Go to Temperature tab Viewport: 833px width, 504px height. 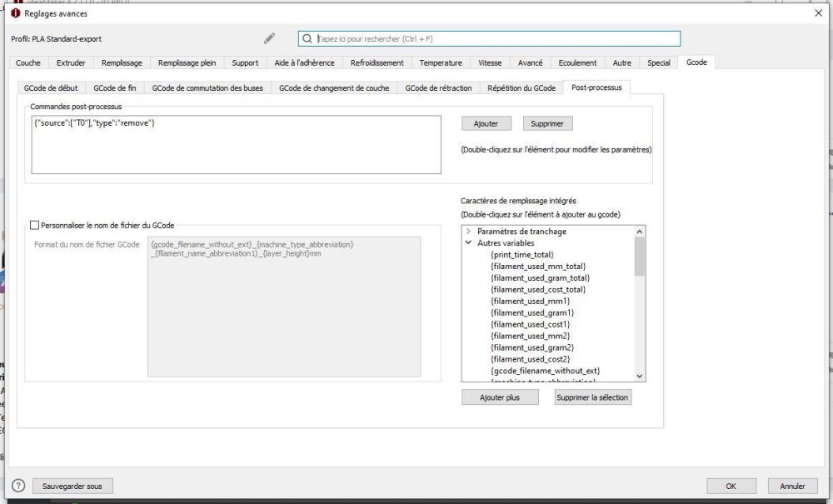441,62
